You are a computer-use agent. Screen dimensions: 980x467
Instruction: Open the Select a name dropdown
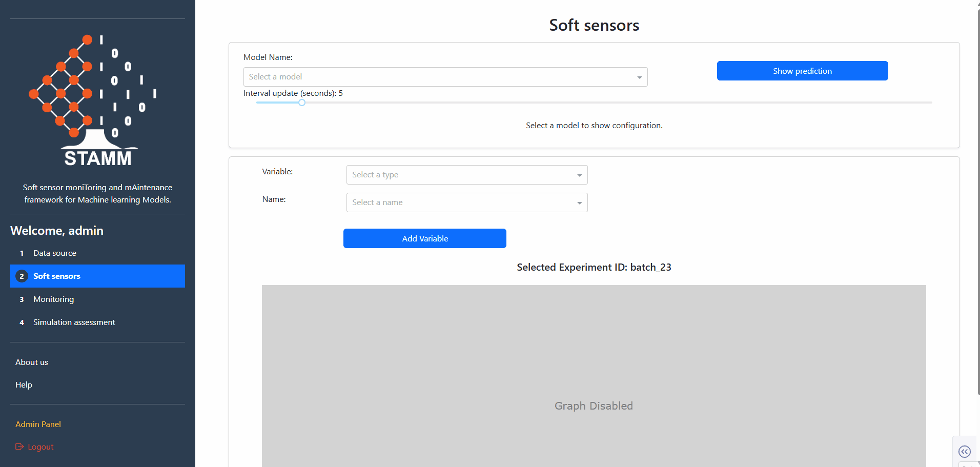point(466,202)
